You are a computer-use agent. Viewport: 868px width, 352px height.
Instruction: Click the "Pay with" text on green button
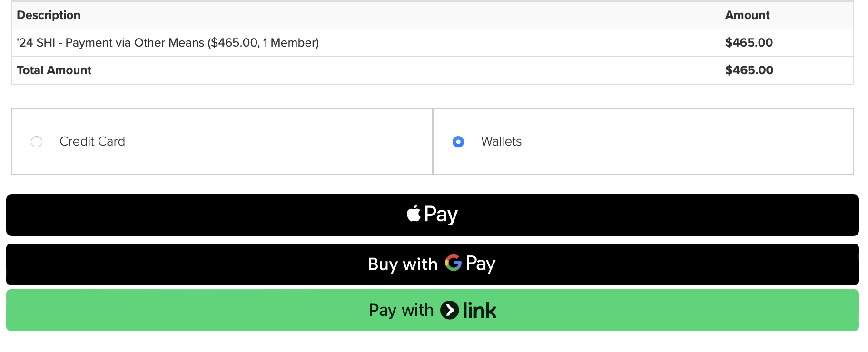coord(401,310)
